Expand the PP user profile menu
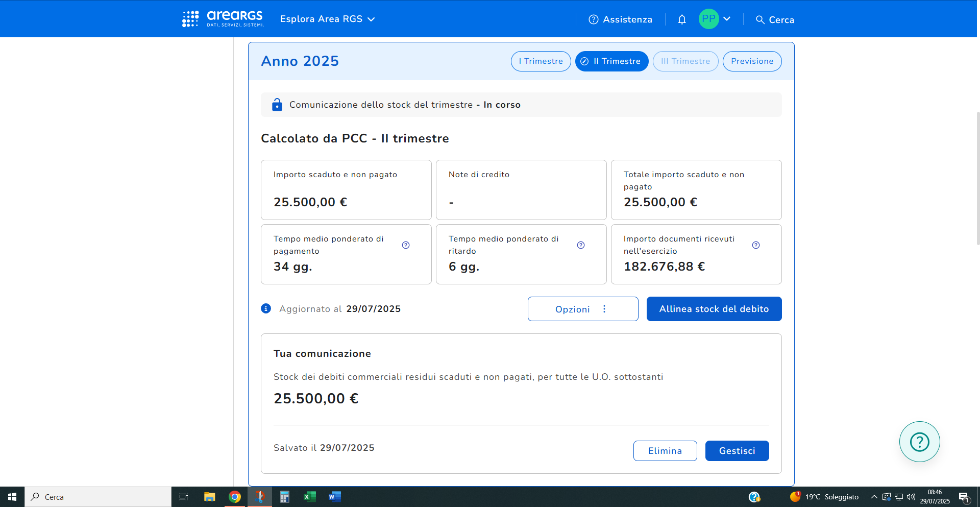The image size is (980, 507). point(715,19)
